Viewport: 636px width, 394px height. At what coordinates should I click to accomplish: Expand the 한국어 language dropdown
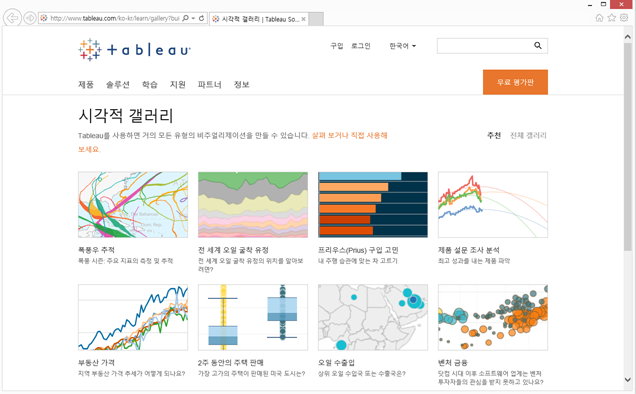[x=402, y=46]
